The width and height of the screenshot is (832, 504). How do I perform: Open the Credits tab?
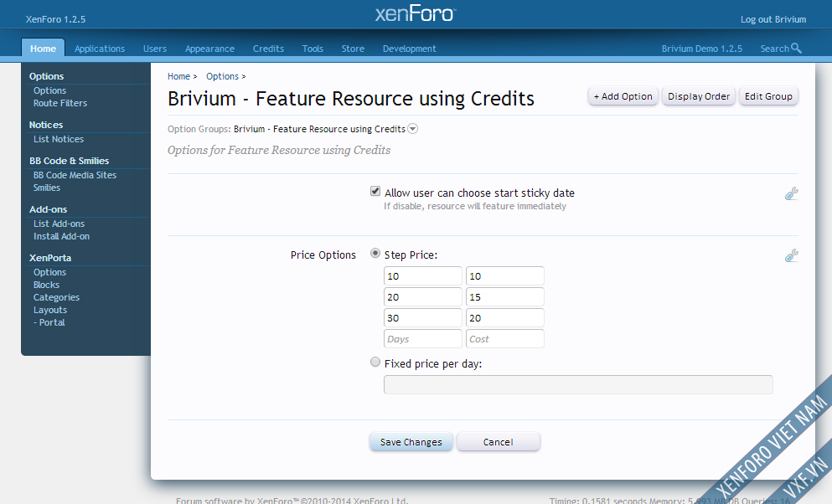268,49
